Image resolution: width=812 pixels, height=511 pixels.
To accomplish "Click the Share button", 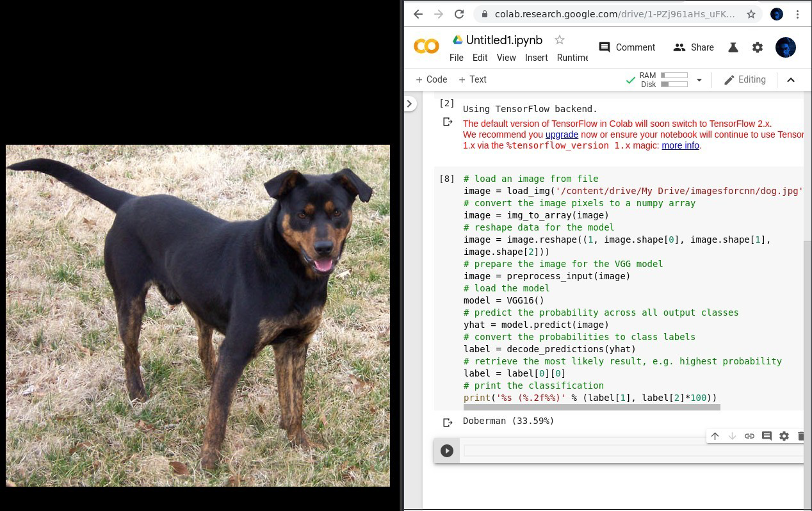I will pos(694,47).
